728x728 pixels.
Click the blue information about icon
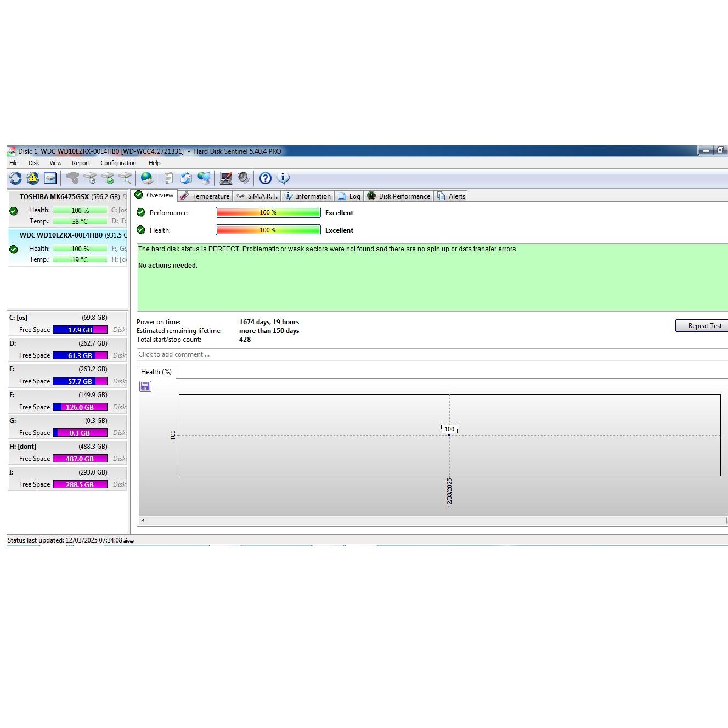pos(283,178)
